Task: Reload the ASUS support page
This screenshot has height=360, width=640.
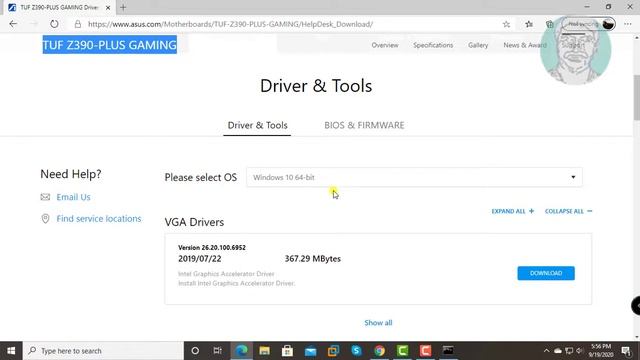Action: [54, 24]
